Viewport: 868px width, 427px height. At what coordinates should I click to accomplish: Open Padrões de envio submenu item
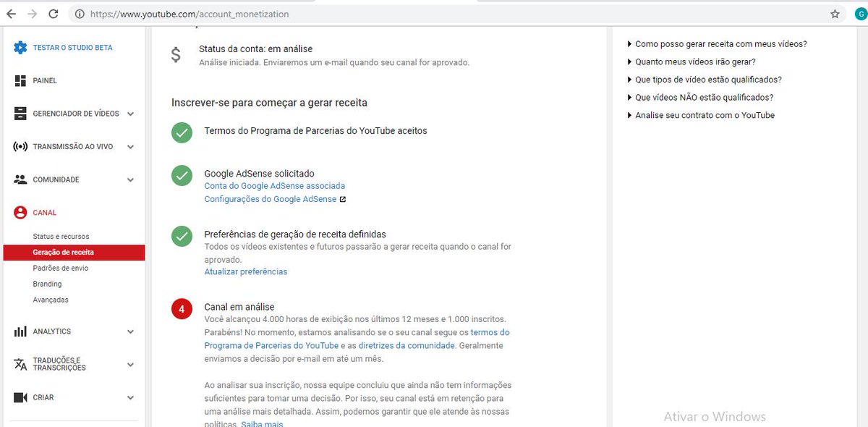coord(61,269)
